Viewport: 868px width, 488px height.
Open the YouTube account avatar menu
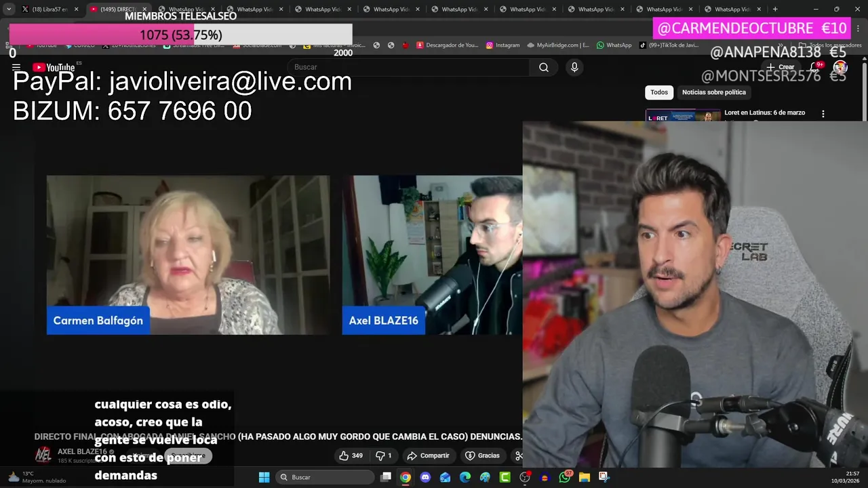(x=840, y=67)
